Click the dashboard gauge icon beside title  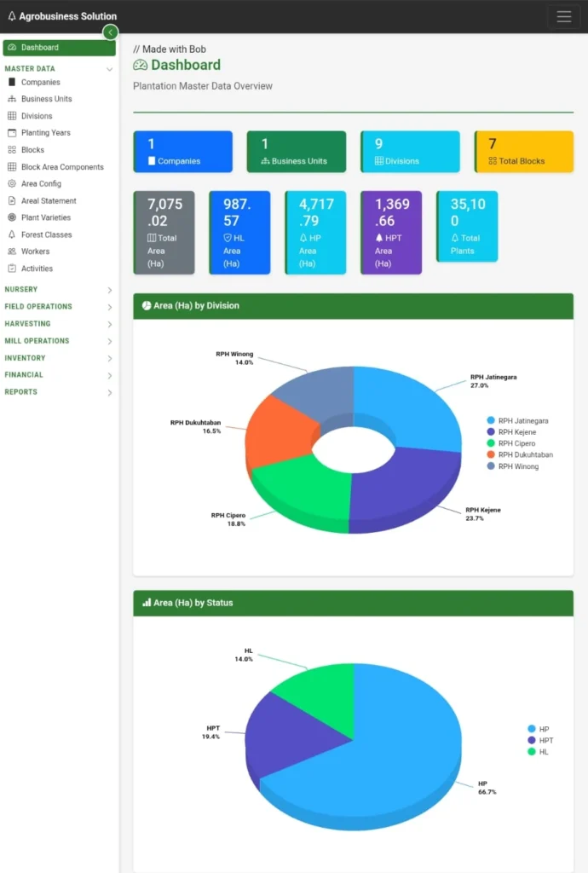(141, 65)
